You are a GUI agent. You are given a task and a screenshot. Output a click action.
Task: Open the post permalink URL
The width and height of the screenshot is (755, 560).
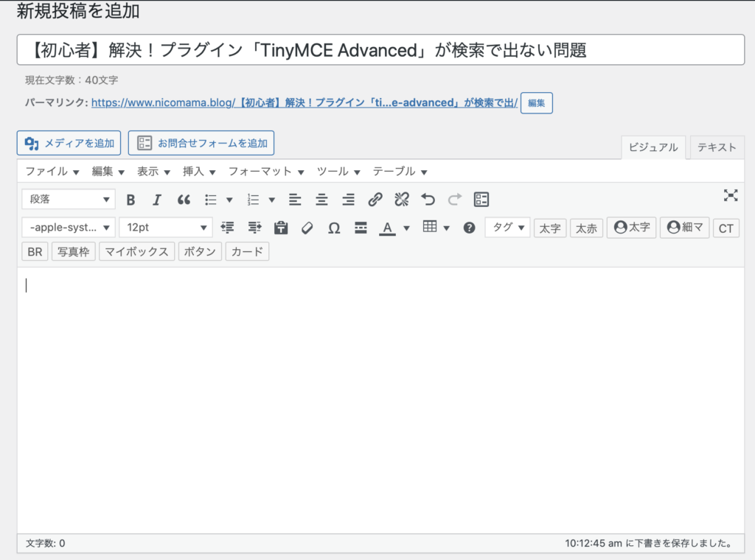[305, 102]
